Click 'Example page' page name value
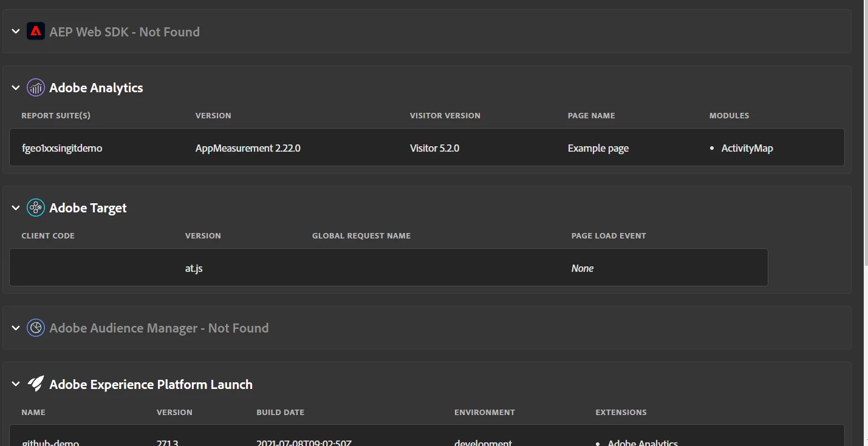 [598, 148]
